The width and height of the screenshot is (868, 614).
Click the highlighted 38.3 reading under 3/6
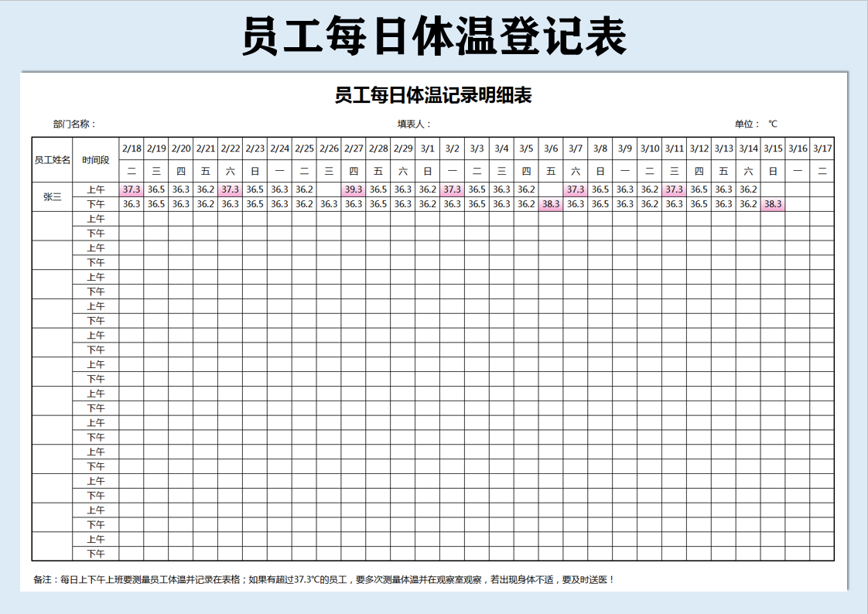click(551, 205)
